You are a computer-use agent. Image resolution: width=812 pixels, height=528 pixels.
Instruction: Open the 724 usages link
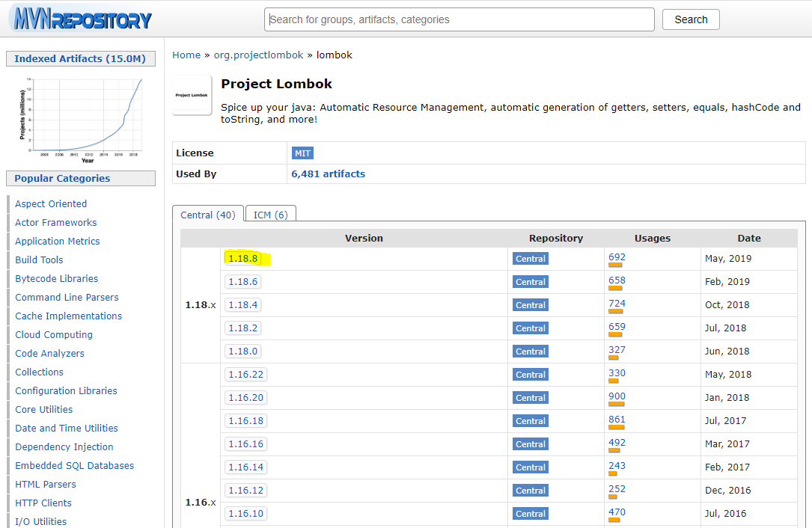(x=617, y=304)
